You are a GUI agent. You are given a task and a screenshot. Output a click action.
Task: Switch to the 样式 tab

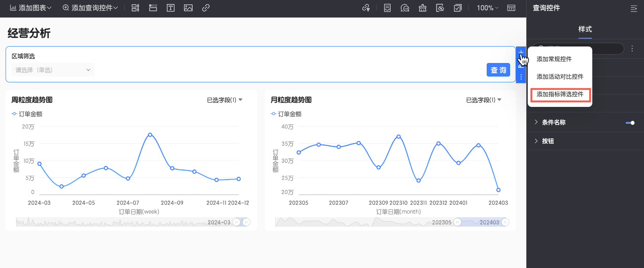pyautogui.click(x=585, y=29)
